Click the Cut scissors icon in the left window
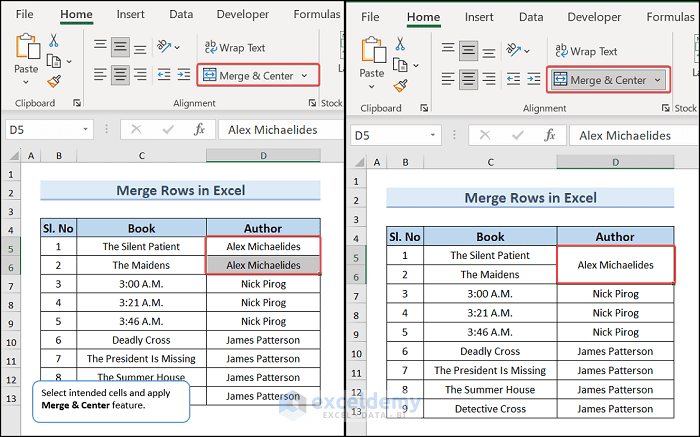The height and width of the screenshot is (437, 700). [54, 40]
